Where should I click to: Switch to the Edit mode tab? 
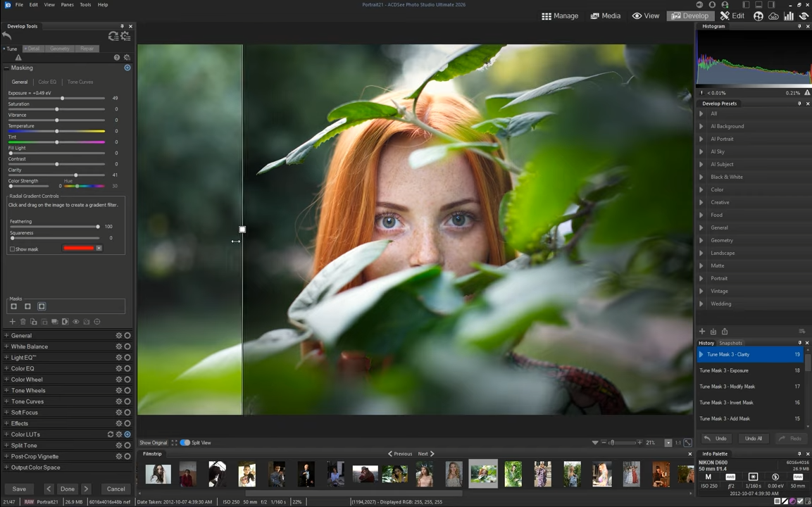tap(732, 16)
